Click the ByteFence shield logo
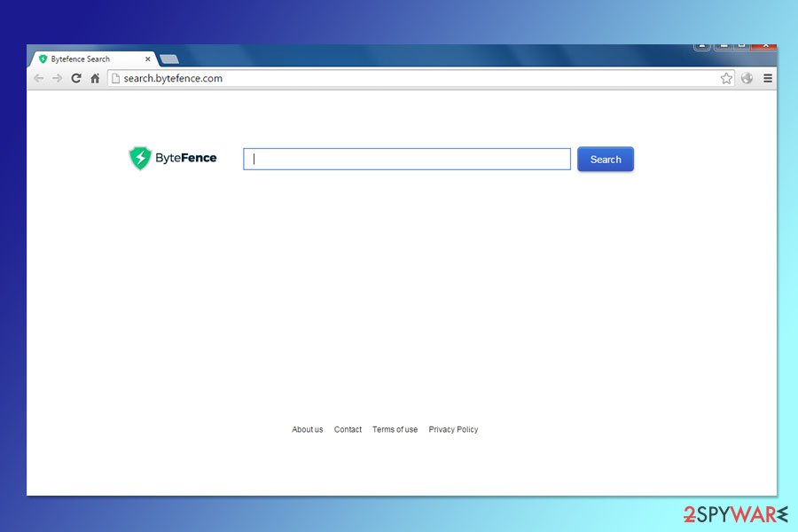The width and height of the screenshot is (798, 532). point(140,159)
